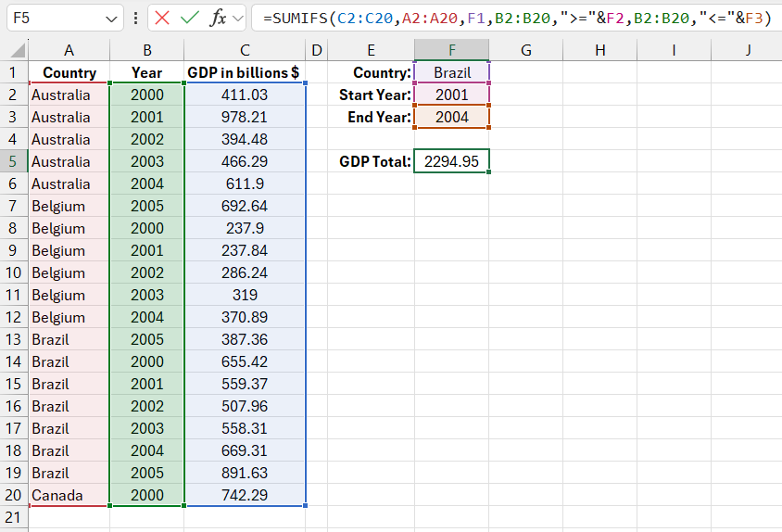
Task: Click the Country header cell A1
Action: [69, 72]
